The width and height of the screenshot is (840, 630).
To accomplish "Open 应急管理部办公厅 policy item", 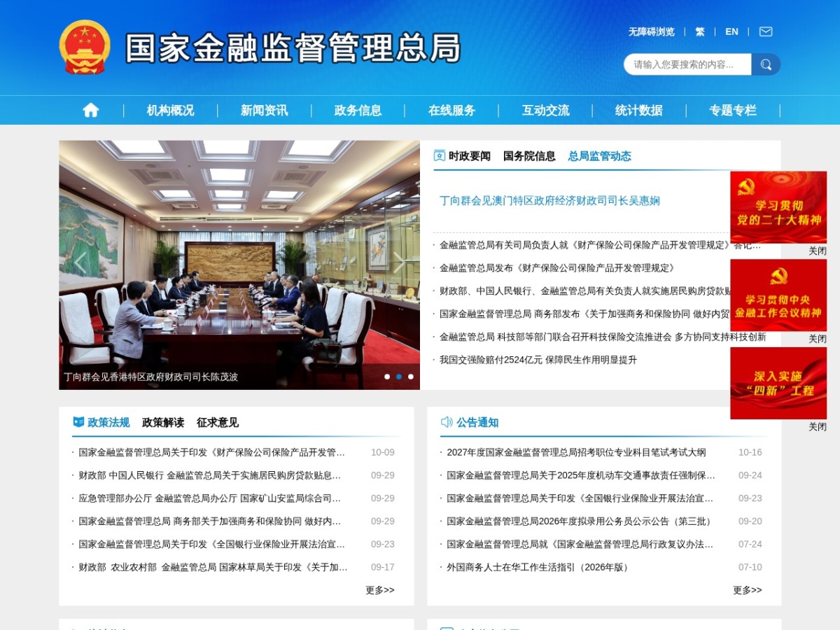I will pos(210,498).
